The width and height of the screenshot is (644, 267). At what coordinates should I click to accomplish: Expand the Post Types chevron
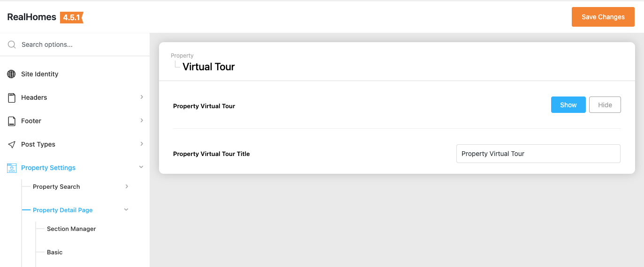click(142, 144)
